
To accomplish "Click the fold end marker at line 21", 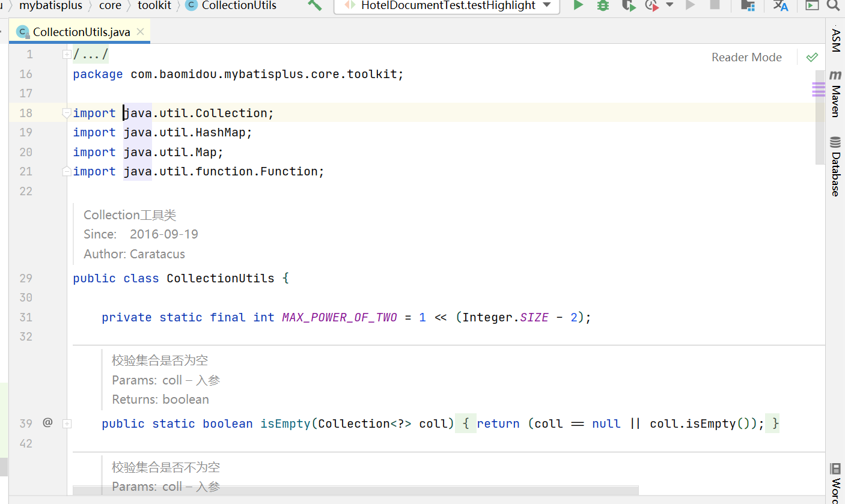I will point(66,171).
